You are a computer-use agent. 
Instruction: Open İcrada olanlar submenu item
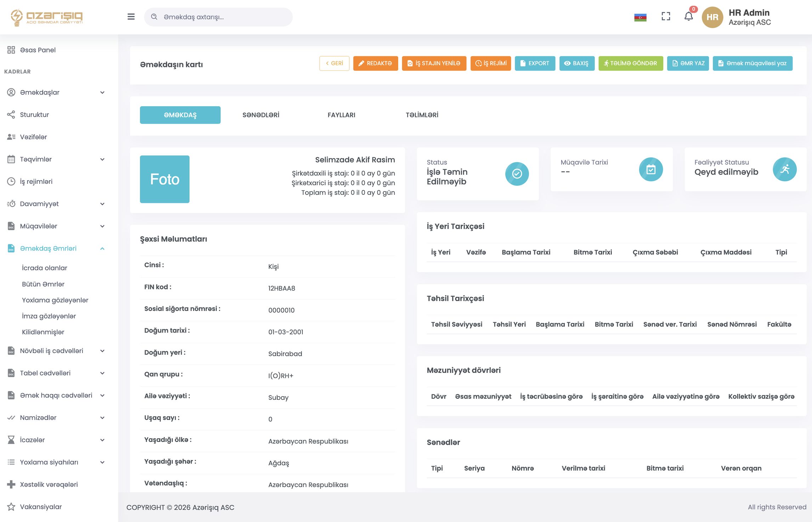click(44, 268)
